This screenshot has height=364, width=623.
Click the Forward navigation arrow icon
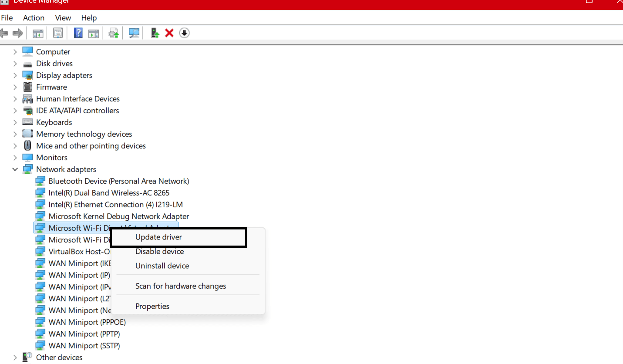click(17, 33)
